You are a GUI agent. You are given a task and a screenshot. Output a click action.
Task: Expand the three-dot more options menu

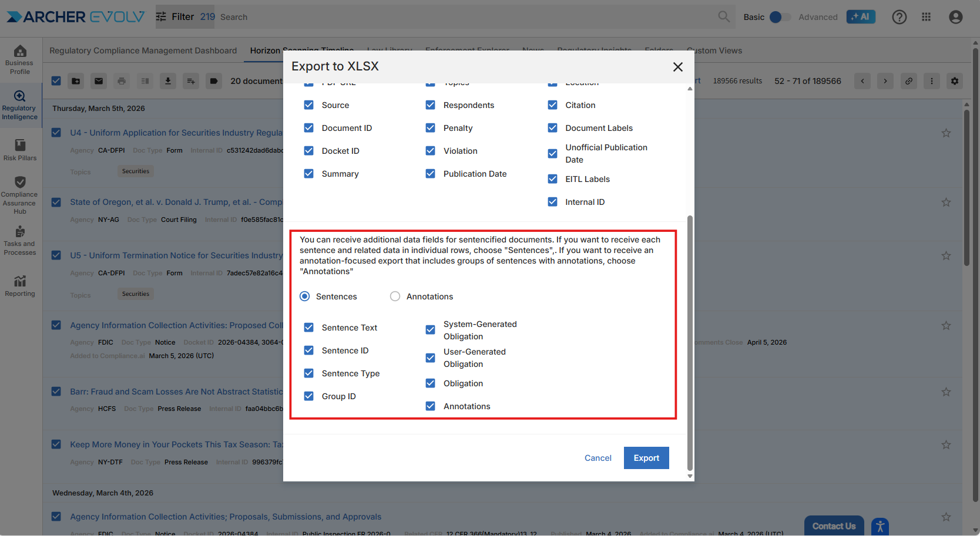pos(932,81)
